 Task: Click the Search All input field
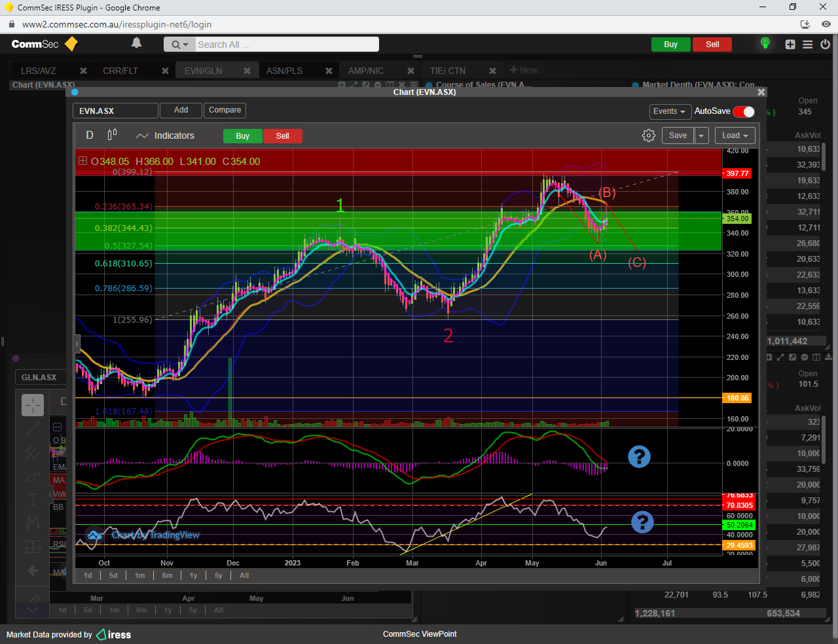pyautogui.click(x=285, y=45)
